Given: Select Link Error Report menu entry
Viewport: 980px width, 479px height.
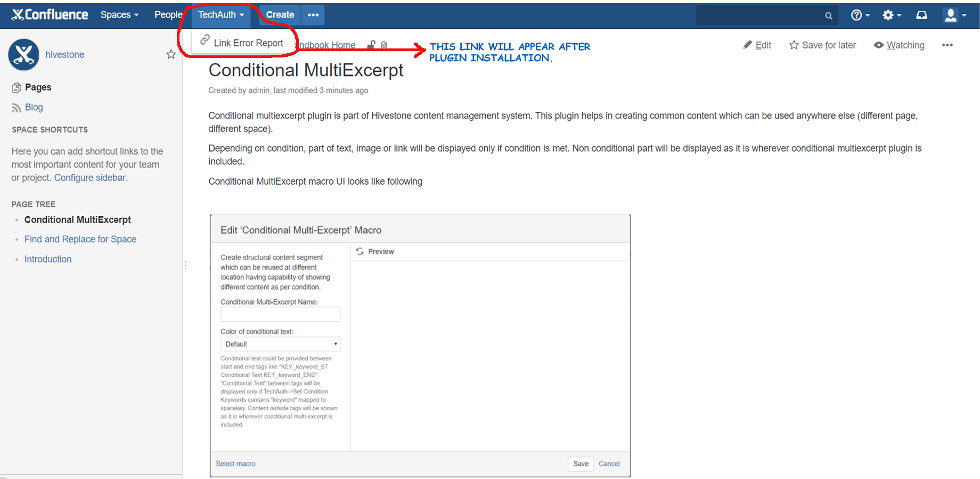Looking at the screenshot, I should click(x=242, y=43).
